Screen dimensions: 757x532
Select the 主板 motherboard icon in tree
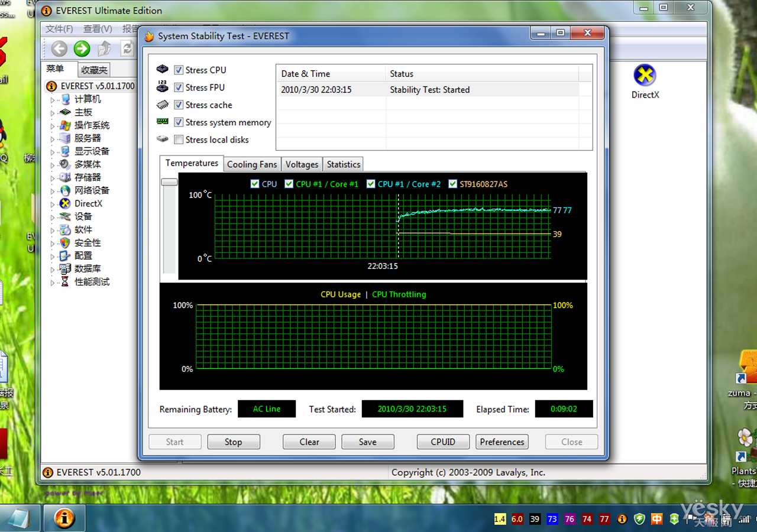65,112
